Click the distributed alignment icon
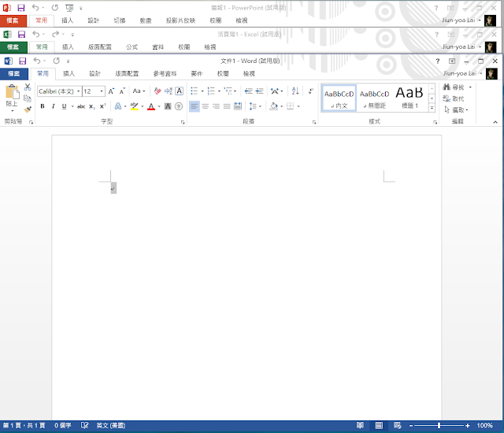The height and width of the screenshot is (433, 504). 238,106
